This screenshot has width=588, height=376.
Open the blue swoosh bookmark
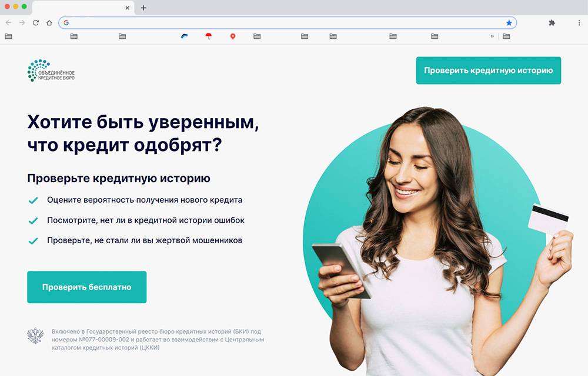(184, 36)
